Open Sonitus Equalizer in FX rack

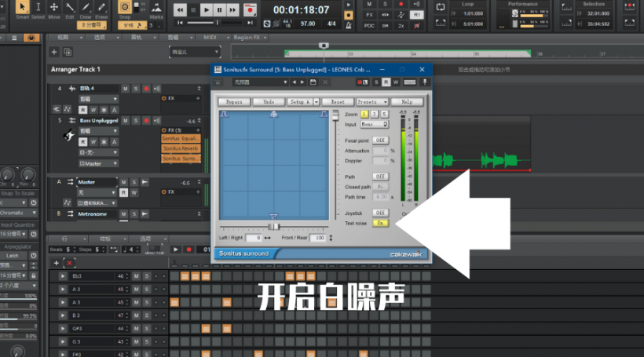(x=181, y=139)
